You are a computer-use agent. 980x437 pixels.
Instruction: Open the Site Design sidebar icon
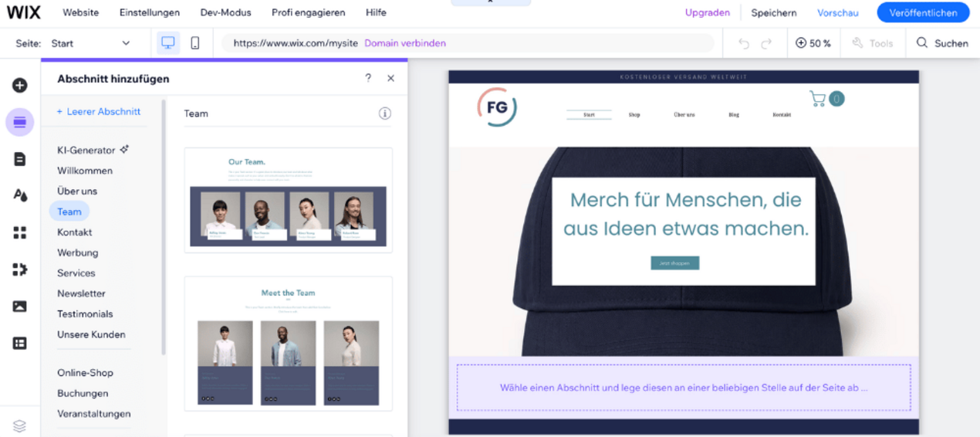tap(20, 195)
